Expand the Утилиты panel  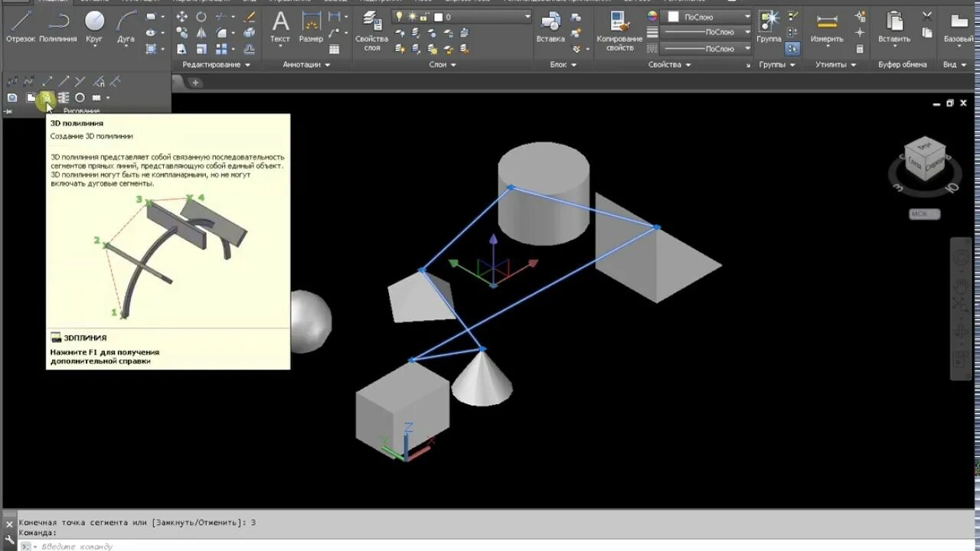click(x=836, y=64)
